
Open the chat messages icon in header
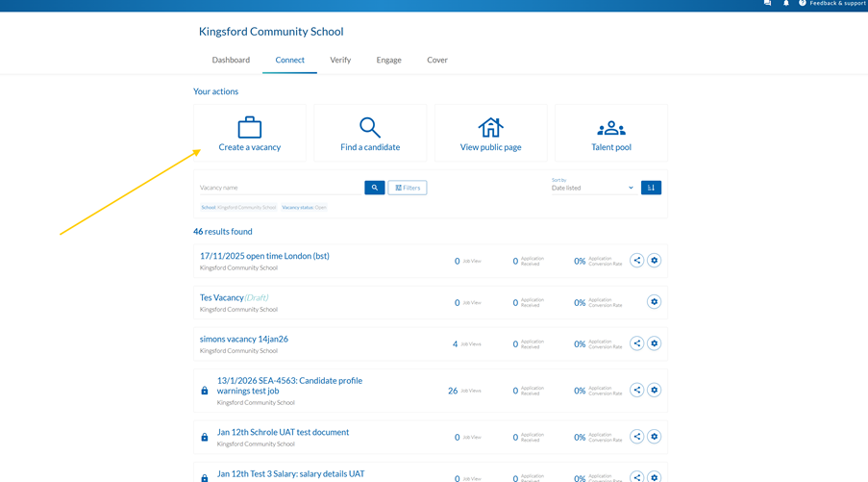pyautogui.click(x=767, y=3)
